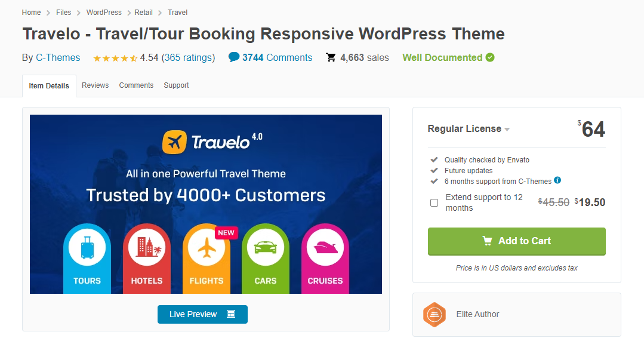
Task: Click the support info icon
Action: click(x=557, y=180)
